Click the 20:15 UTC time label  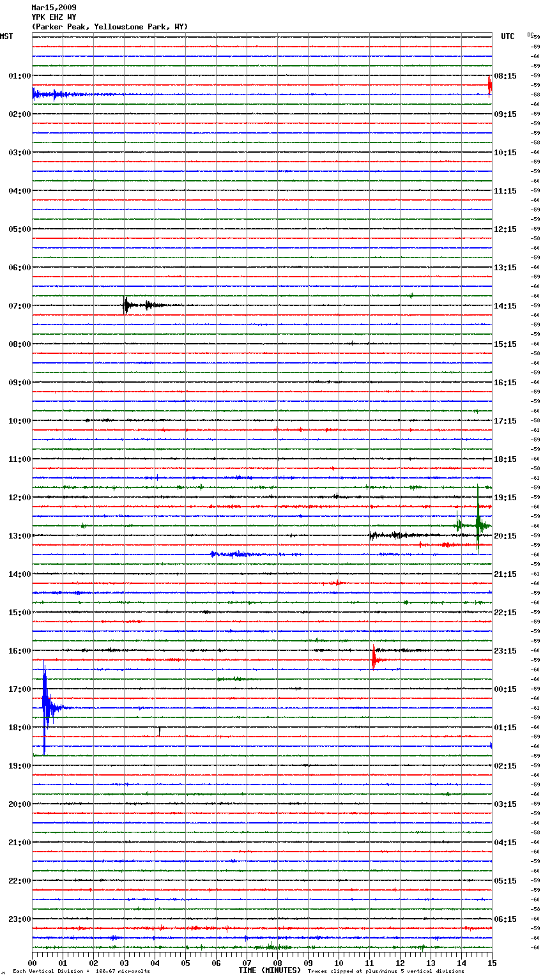505,536
